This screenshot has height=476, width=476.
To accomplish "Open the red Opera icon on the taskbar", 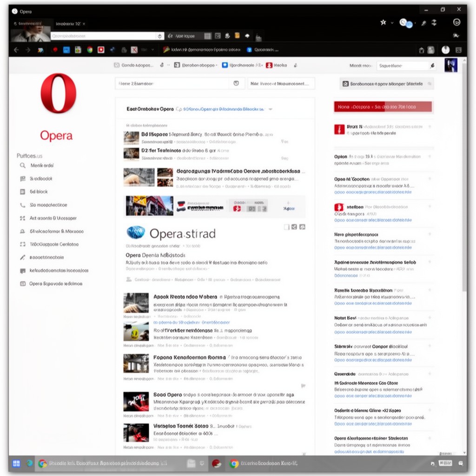I will (216, 463).
